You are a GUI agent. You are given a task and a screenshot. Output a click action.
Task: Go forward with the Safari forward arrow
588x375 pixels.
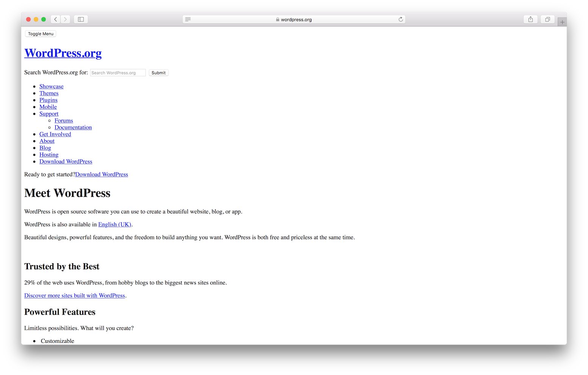(65, 19)
